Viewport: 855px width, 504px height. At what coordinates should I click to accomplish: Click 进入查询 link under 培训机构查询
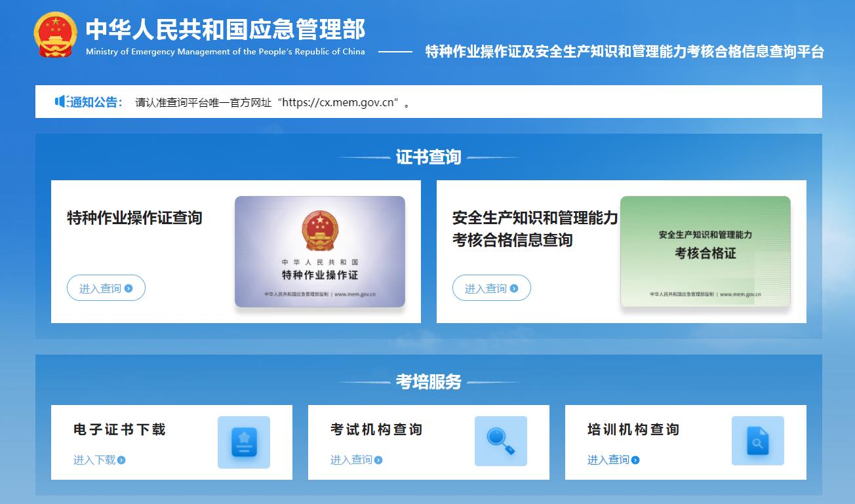[x=613, y=460]
